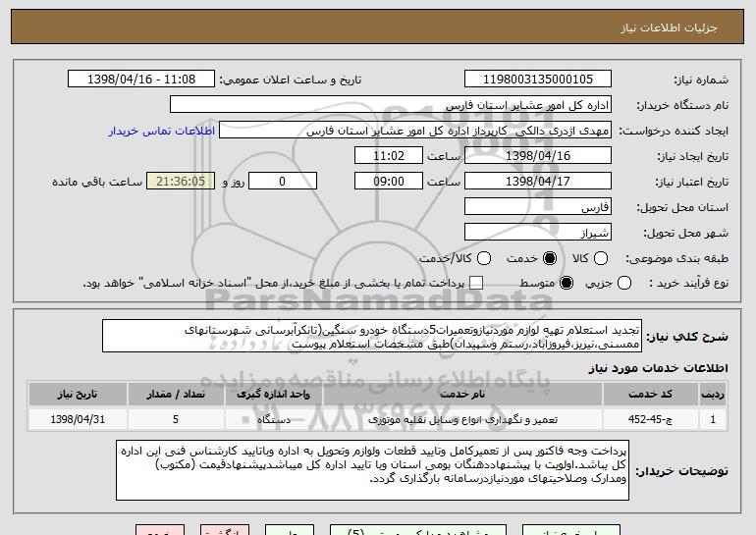Click the delivery city field شیراز

[x=538, y=233]
